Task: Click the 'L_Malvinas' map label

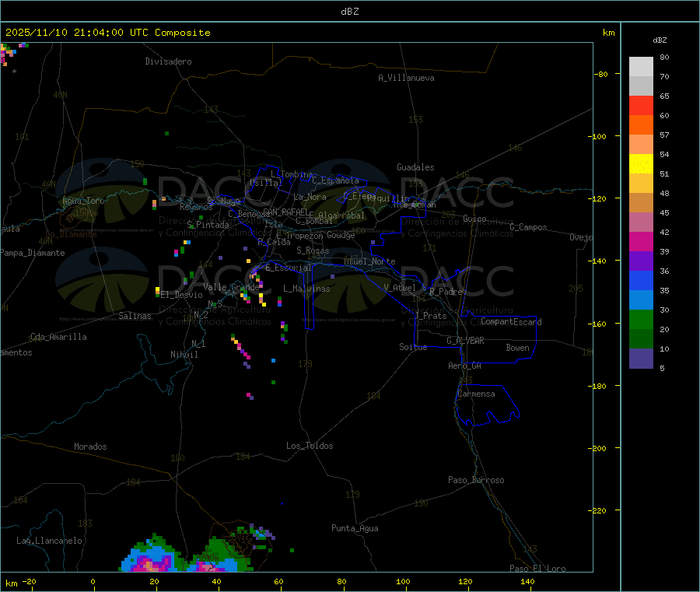Action: click(306, 289)
